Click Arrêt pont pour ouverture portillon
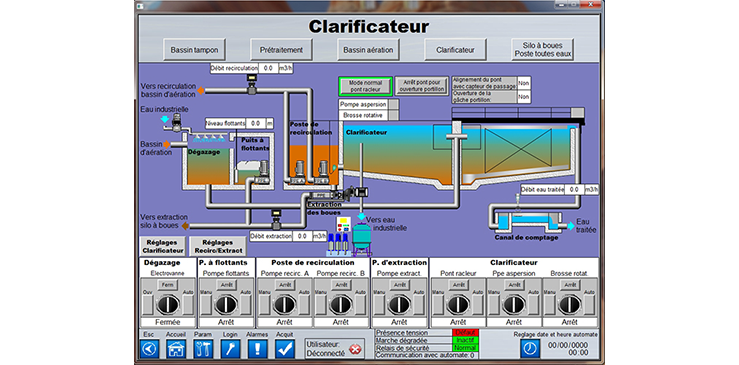Image resolution: width=739 pixels, height=365 pixels. point(422,86)
